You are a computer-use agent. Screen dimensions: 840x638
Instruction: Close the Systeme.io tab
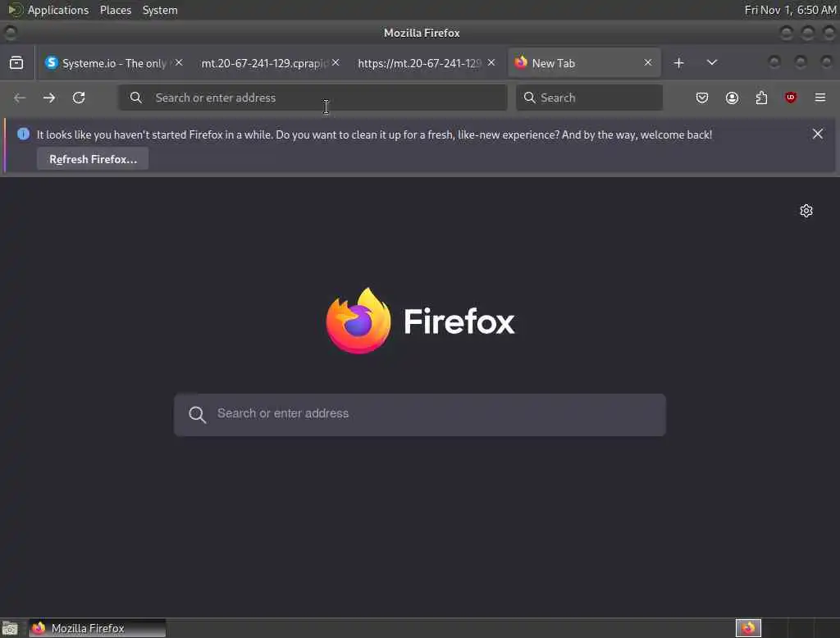click(x=179, y=62)
